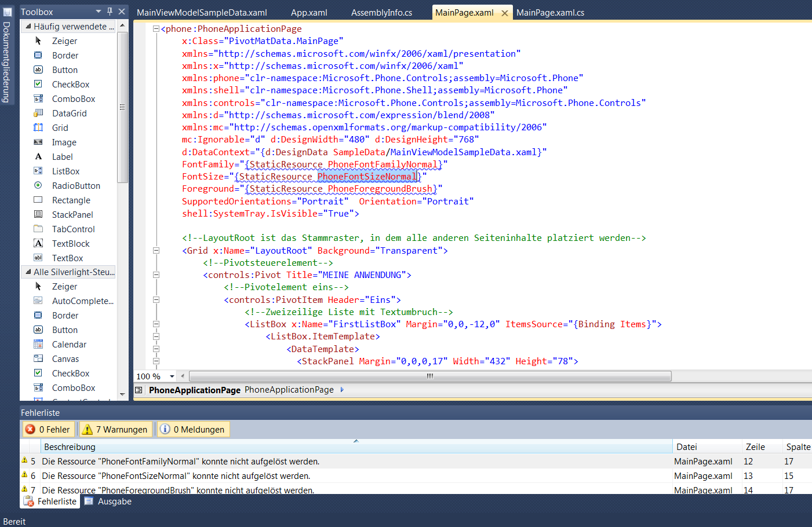This screenshot has width=812, height=527.
Task: Select CheckBox in the Silverlight controls group
Action: point(71,374)
